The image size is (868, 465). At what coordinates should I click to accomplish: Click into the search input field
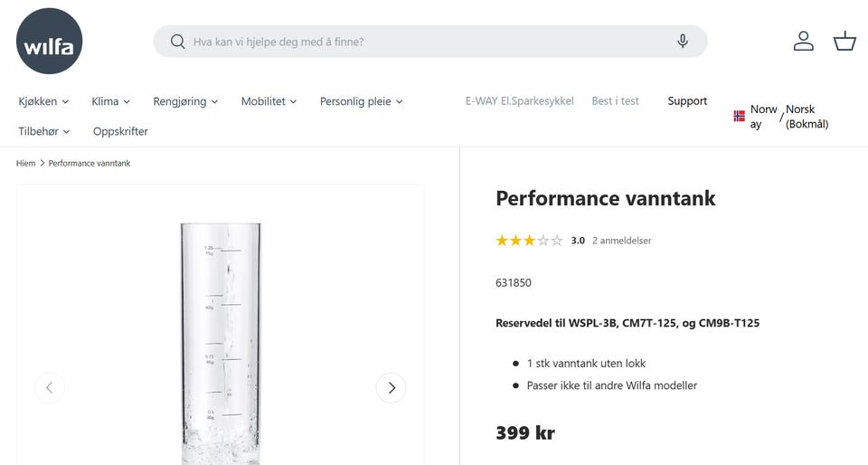425,42
